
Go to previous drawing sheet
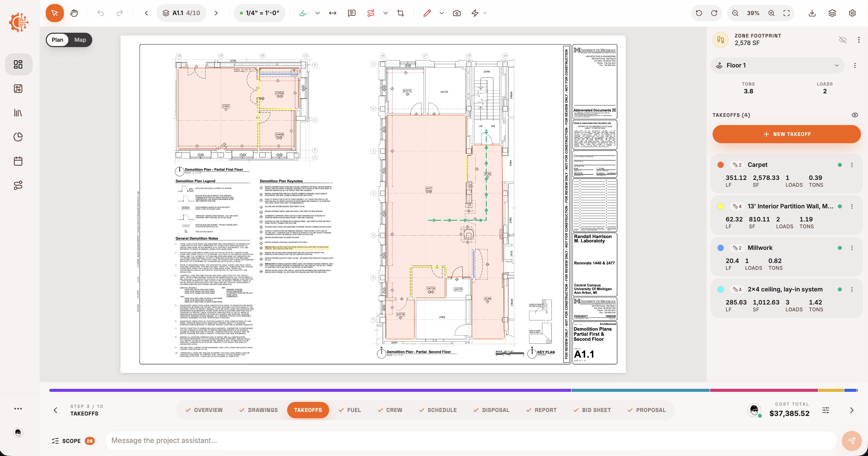pos(146,13)
